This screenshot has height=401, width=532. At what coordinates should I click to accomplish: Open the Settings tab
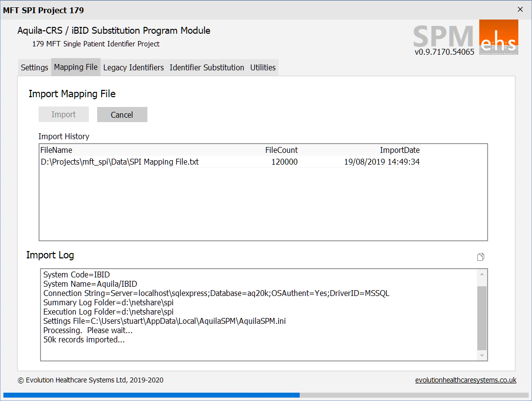click(x=34, y=67)
